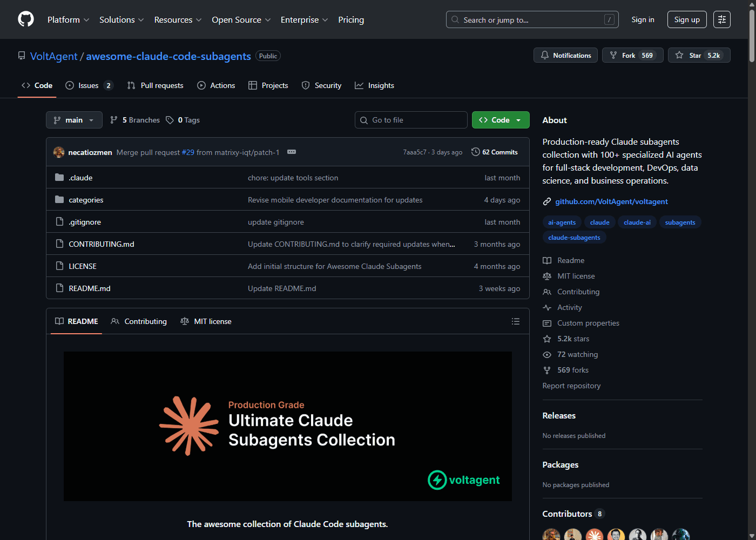Open the 62 Commits link
This screenshot has width=756, height=540.
[495, 152]
